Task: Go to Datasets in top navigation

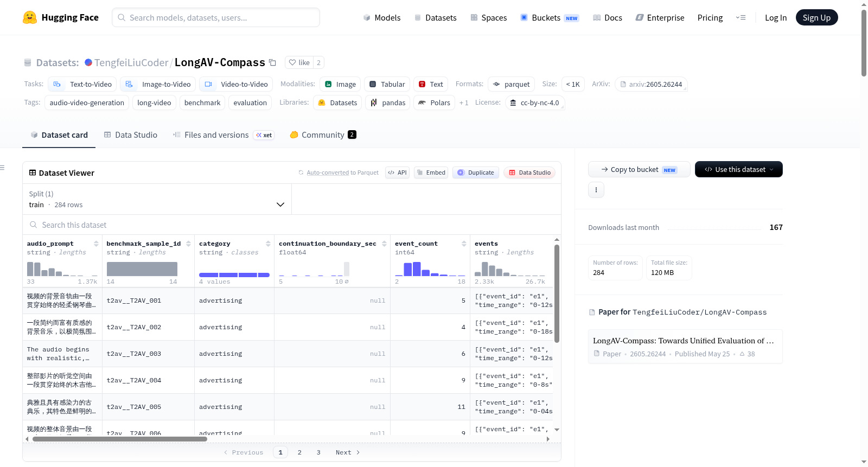Action: pos(435,17)
